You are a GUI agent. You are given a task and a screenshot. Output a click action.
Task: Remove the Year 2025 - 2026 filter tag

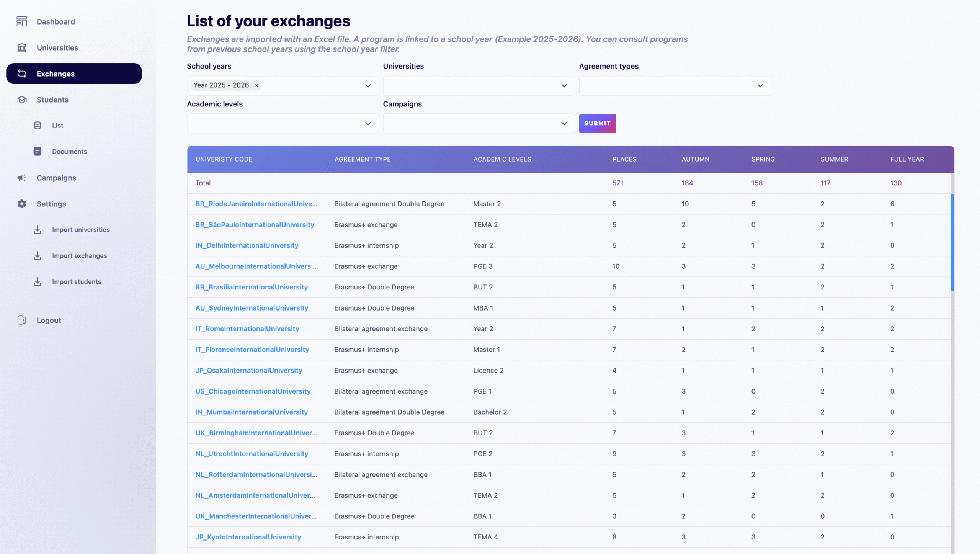(257, 85)
